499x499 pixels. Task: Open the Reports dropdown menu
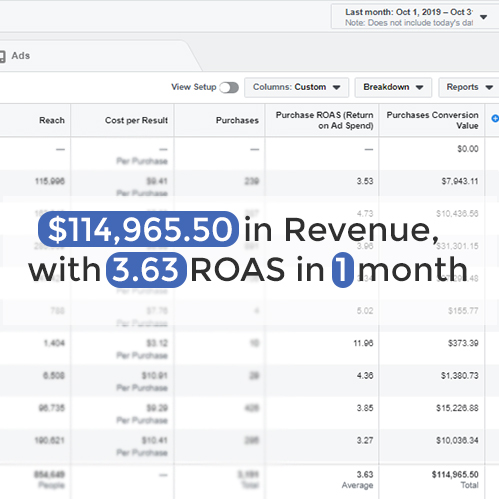pyautogui.click(x=469, y=87)
